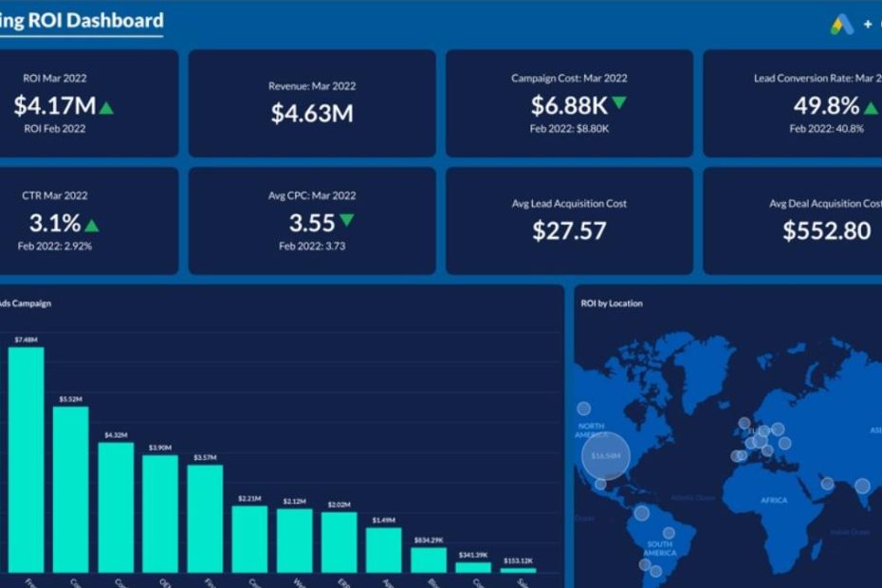Select the tallest bar labeled $7.48M
This screenshot has height=588, width=882.
coord(27,459)
